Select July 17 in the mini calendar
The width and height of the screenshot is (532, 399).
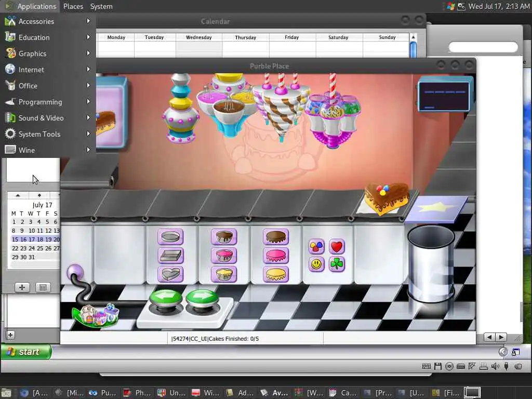[x=32, y=240]
